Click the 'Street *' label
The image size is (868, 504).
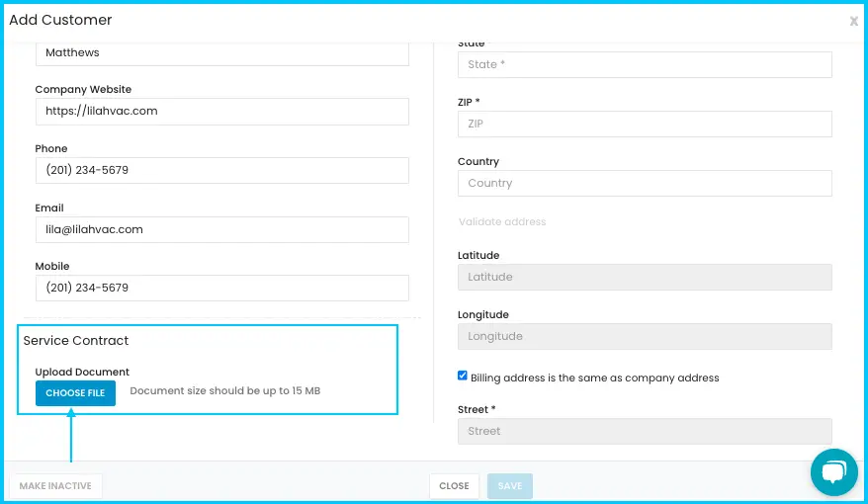477,409
